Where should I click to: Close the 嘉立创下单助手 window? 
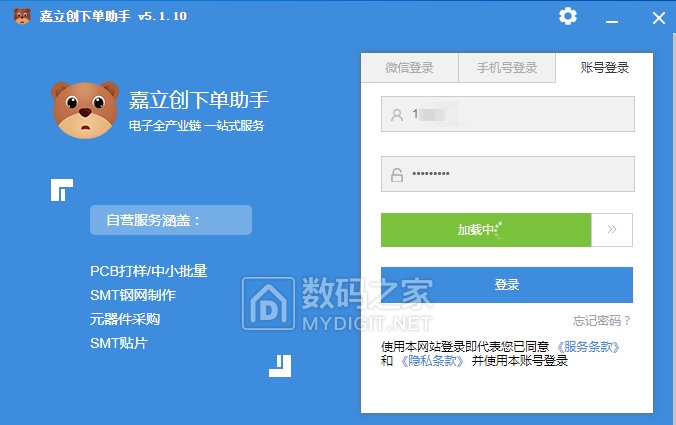657,17
